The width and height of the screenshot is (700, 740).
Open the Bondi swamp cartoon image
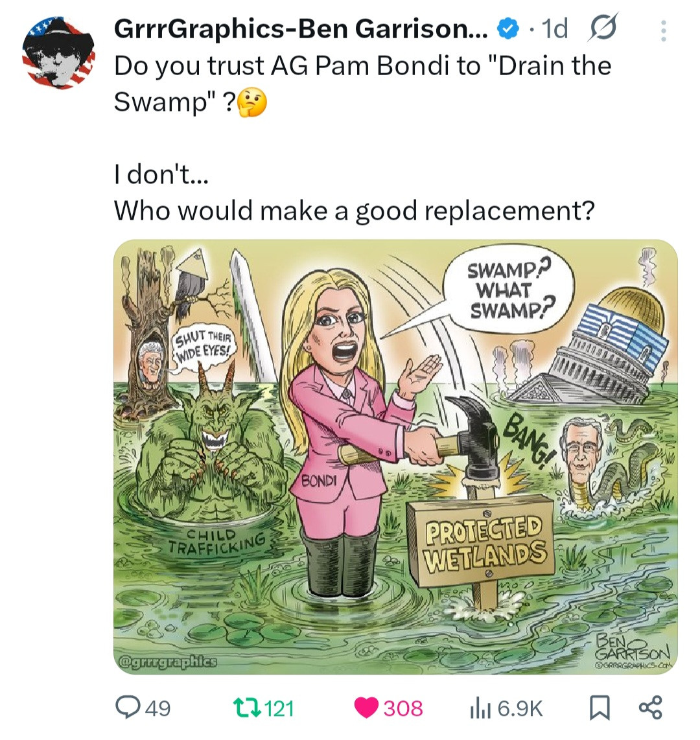coord(395,457)
